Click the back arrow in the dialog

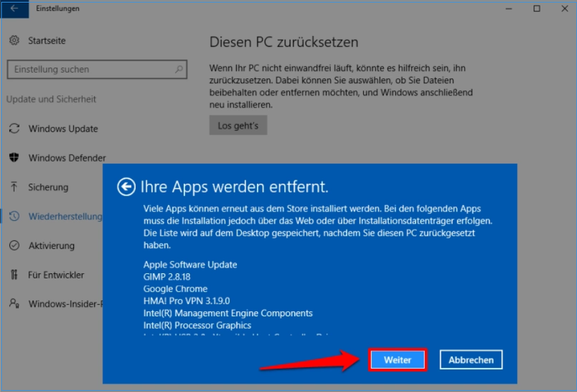(x=125, y=187)
